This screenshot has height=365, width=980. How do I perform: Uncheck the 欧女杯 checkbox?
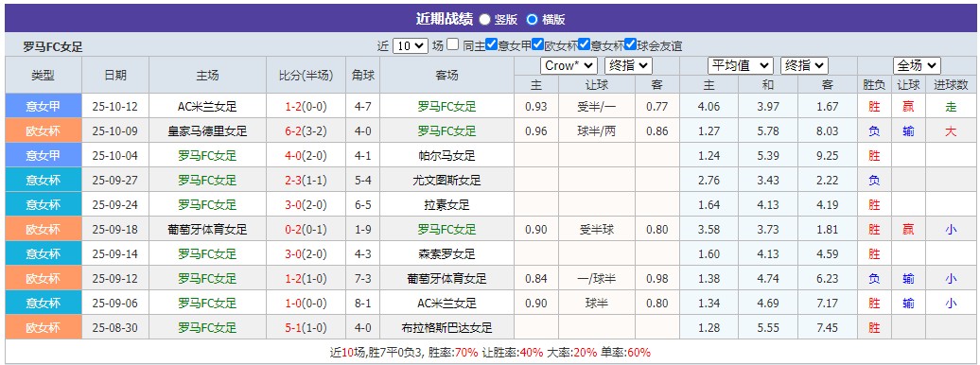(x=537, y=45)
